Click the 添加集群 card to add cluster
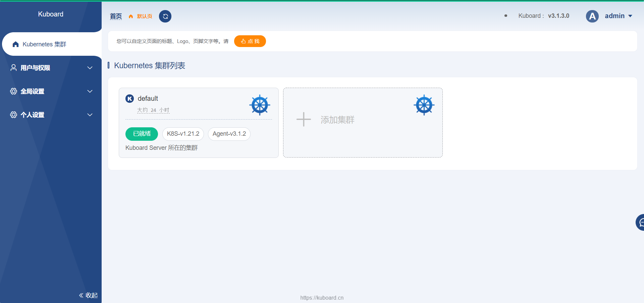 (337, 120)
